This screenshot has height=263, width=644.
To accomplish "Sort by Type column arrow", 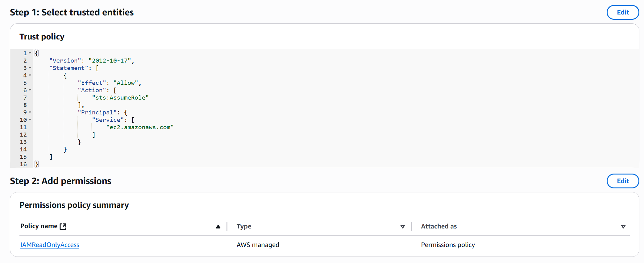I will (402, 227).
